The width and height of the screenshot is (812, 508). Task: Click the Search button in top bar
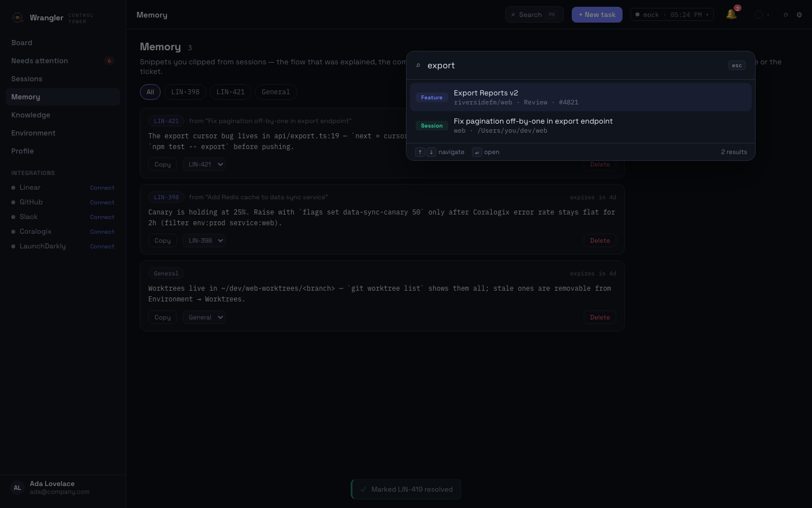pyautogui.click(x=535, y=15)
